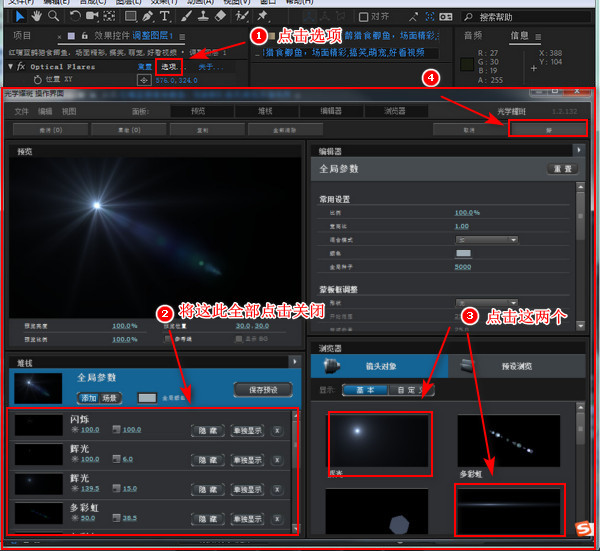Select the Type text tool
The height and width of the screenshot is (551, 600).
click(165, 16)
